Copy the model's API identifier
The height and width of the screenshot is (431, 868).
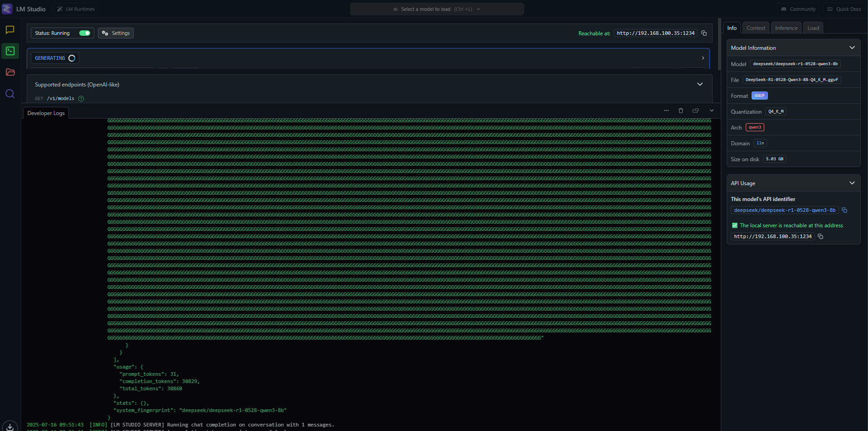coord(844,210)
